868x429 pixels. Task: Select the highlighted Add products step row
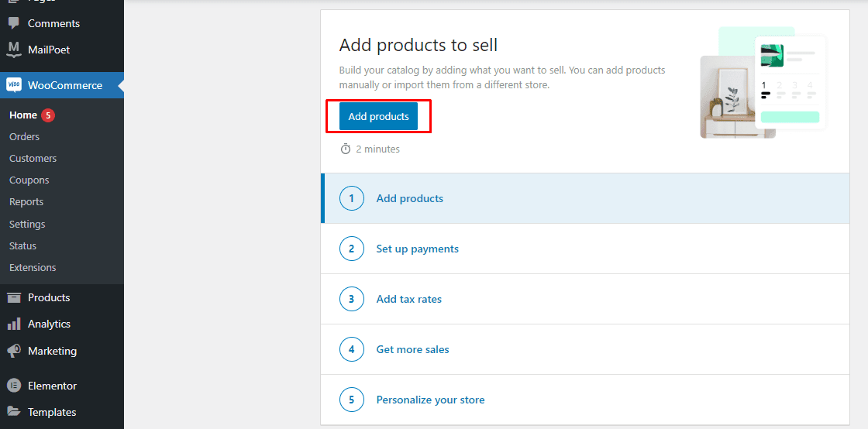click(x=585, y=198)
